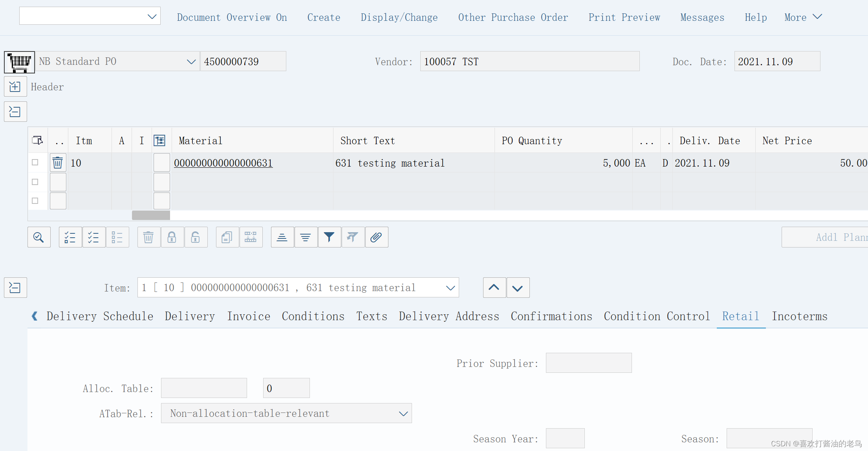The image size is (868, 451).
Task: Filter items using the funnel icon
Action: 330,237
